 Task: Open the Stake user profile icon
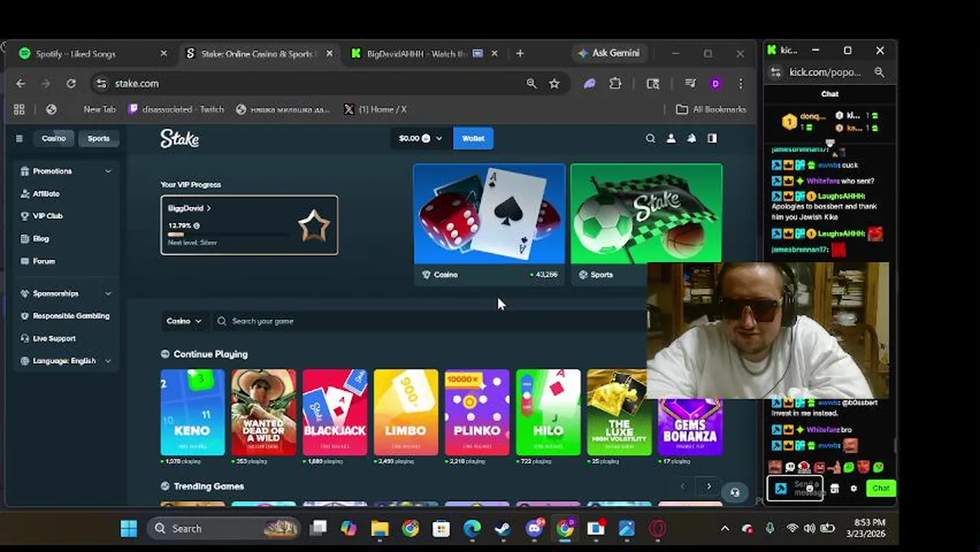coord(671,139)
